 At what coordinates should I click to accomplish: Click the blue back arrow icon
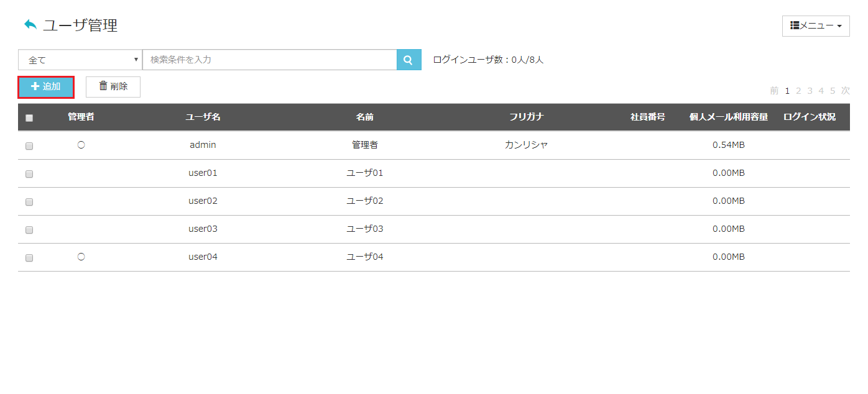[30, 25]
